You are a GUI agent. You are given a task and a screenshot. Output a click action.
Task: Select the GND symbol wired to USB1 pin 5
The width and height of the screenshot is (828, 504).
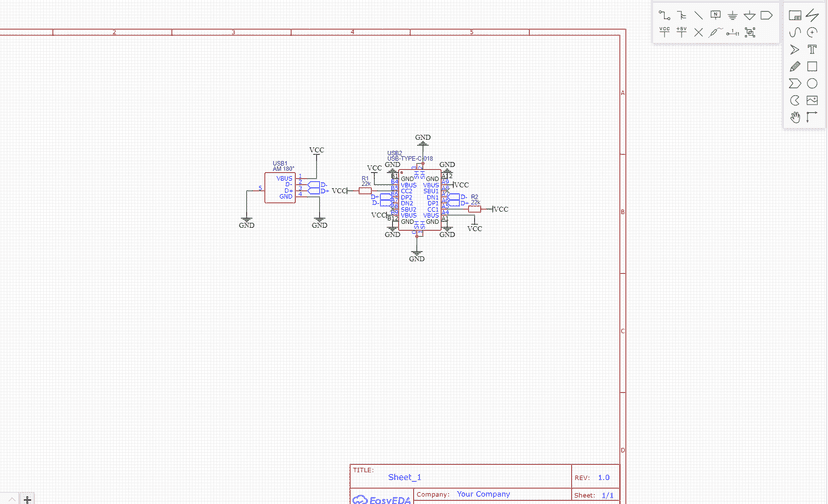(x=247, y=222)
